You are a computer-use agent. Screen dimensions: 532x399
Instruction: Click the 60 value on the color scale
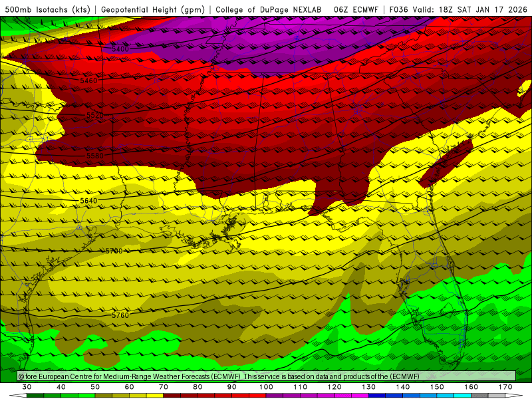pyautogui.click(x=129, y=387)
